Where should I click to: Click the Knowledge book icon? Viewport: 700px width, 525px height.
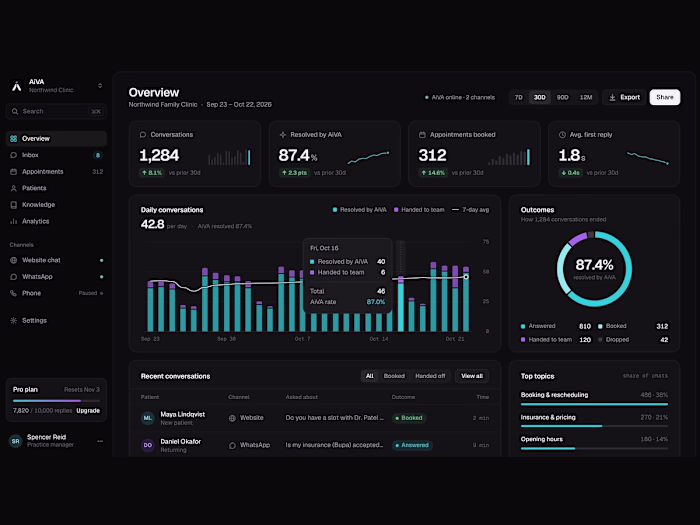point(13,204)
